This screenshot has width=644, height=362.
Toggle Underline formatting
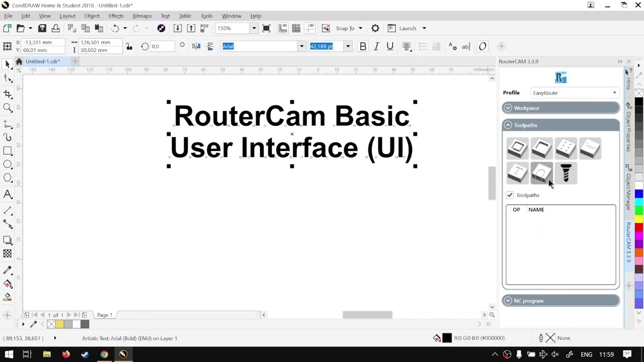pos(390,46)
